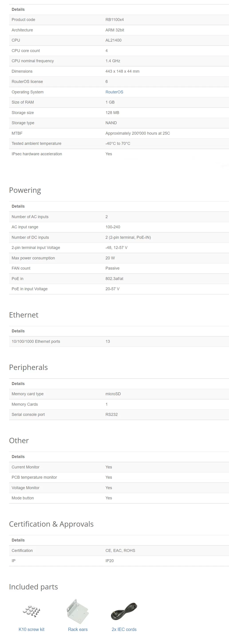The image size is (229, 644).
Task: Select the PoE in input Voltage row
Action: click(x=119, y=289)
